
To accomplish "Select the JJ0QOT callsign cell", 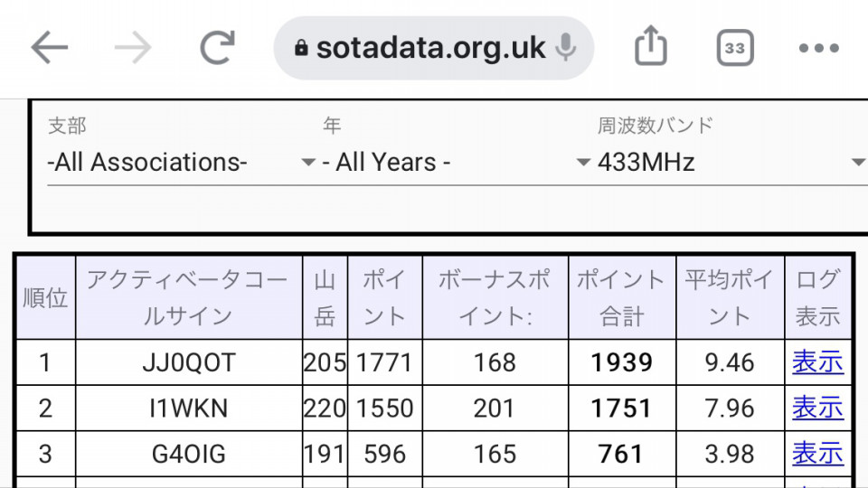I will 189,362.
